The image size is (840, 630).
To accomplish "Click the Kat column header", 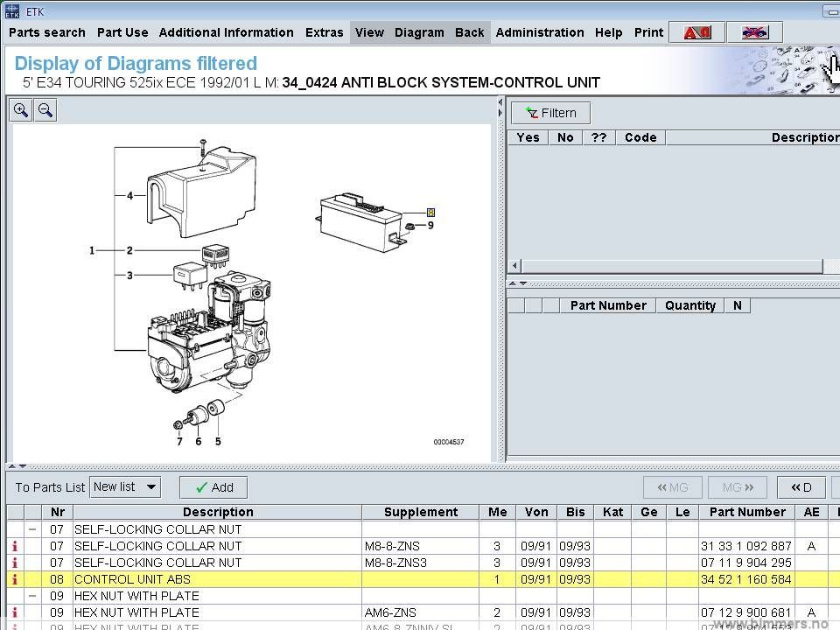I will 612,512.
